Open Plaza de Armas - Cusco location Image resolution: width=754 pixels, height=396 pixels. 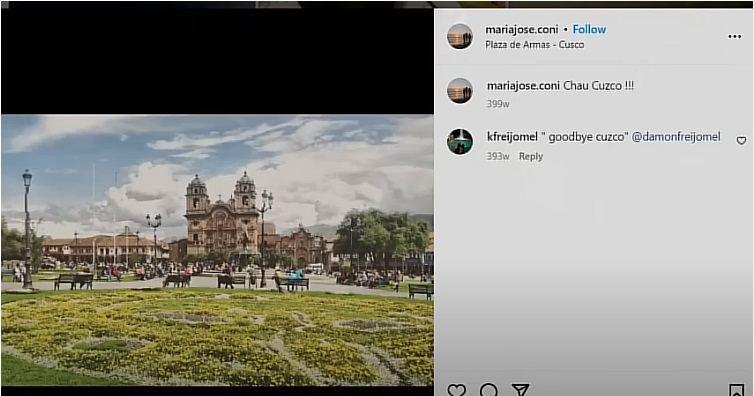(x=534, y=44)
